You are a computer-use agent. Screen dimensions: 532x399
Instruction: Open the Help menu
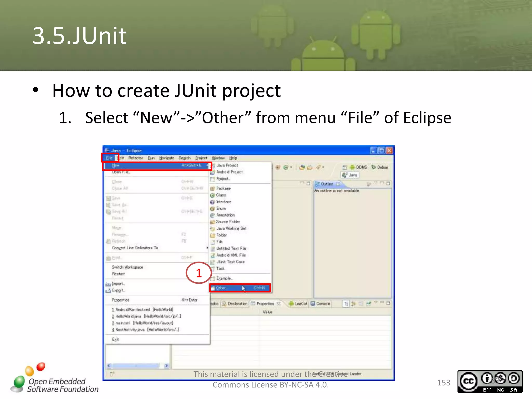coord(233,158)
